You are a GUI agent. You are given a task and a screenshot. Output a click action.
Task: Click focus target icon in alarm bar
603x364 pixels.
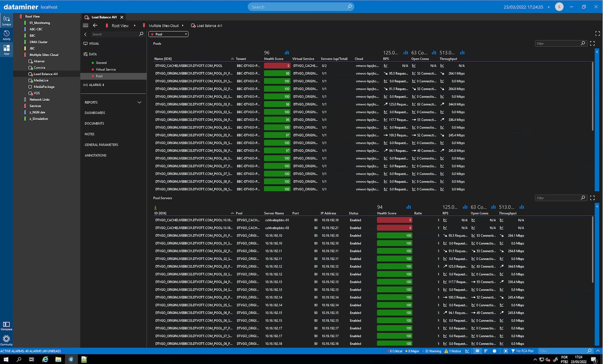coord(505,351)
